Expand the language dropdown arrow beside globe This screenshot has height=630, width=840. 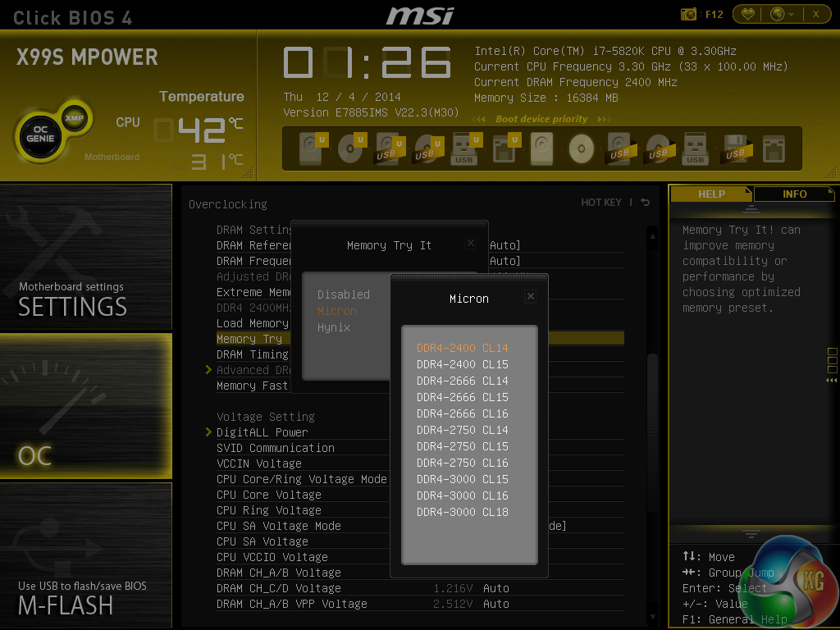792,15
